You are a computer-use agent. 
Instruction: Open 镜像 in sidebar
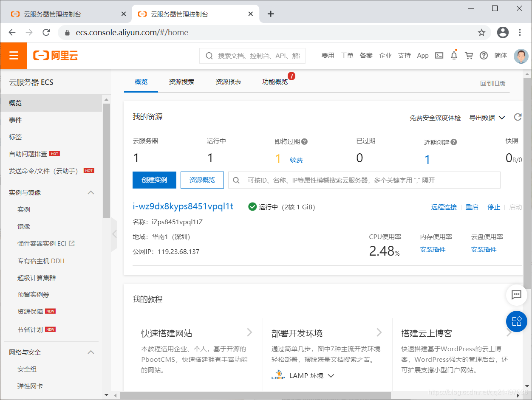[24, 227]
